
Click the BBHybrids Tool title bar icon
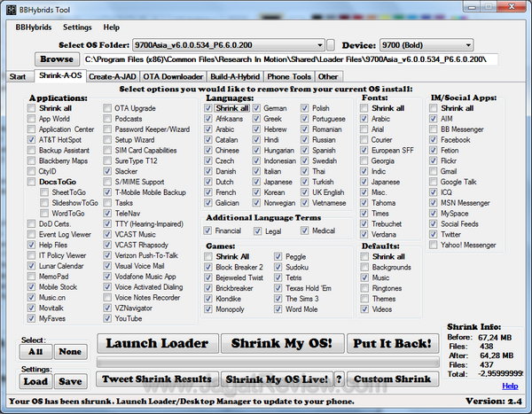coord(11,10)
